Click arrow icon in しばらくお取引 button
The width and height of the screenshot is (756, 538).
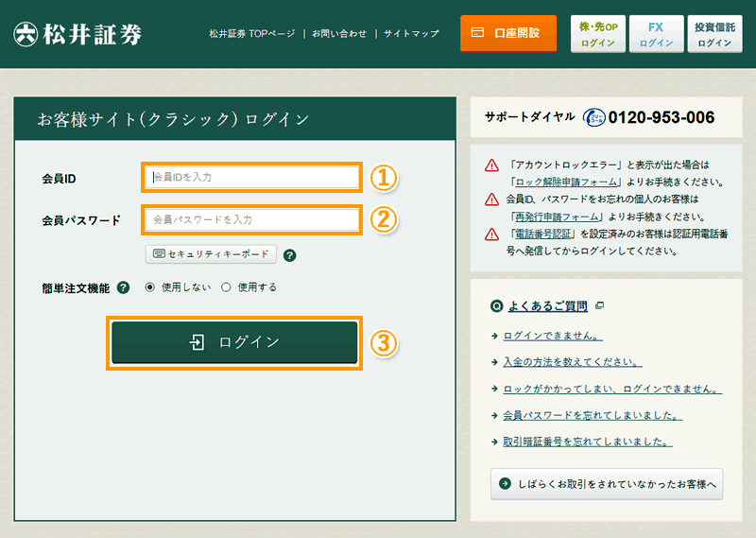(x=505, y=484)
